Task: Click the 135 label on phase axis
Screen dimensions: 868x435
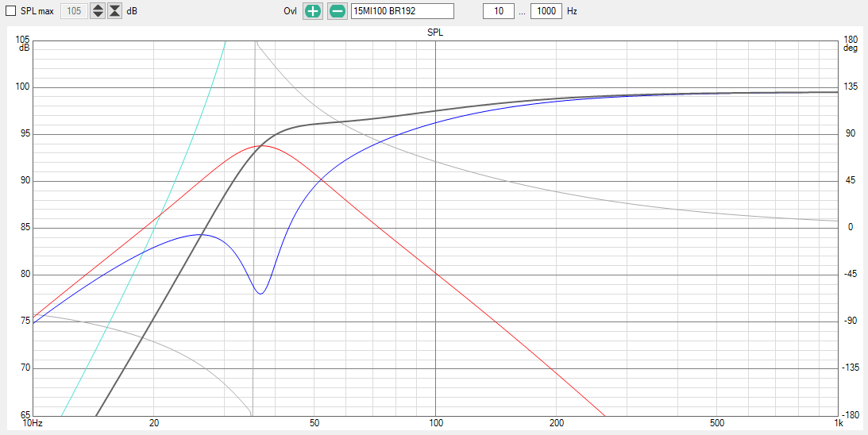Action: [x=850, y=87]
